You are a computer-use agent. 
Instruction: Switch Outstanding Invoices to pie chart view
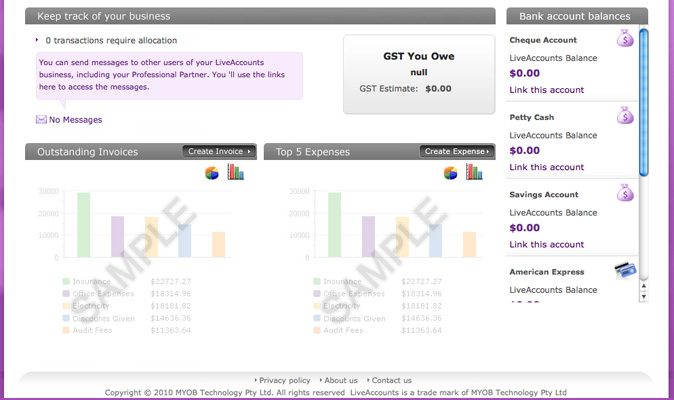click(211, 173)
